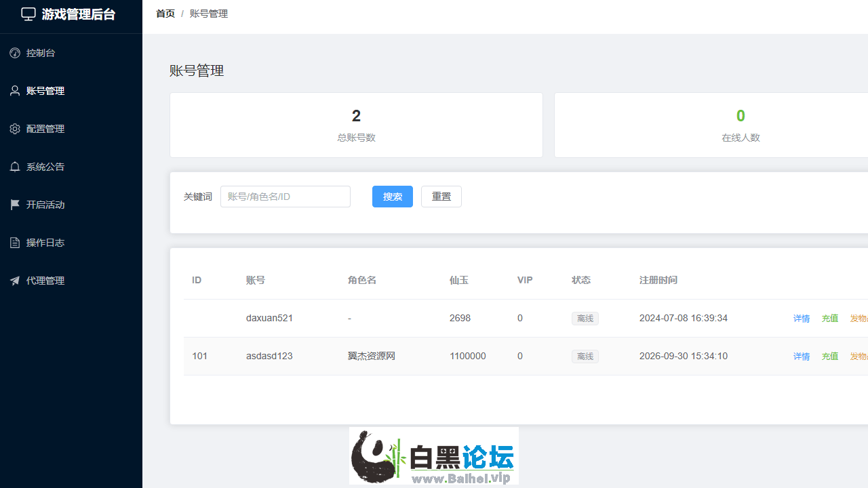The width and height of the screenshot is (868, 488).
Task: Click registration time 2026-09-30 15:34:10
Action: coord(684,356)
